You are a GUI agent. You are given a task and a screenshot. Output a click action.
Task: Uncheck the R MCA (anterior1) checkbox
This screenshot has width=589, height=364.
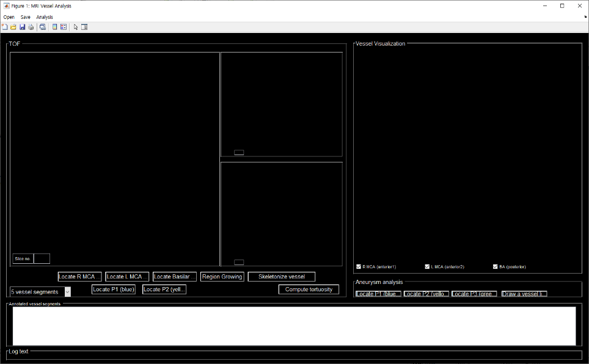click(359, 267)
